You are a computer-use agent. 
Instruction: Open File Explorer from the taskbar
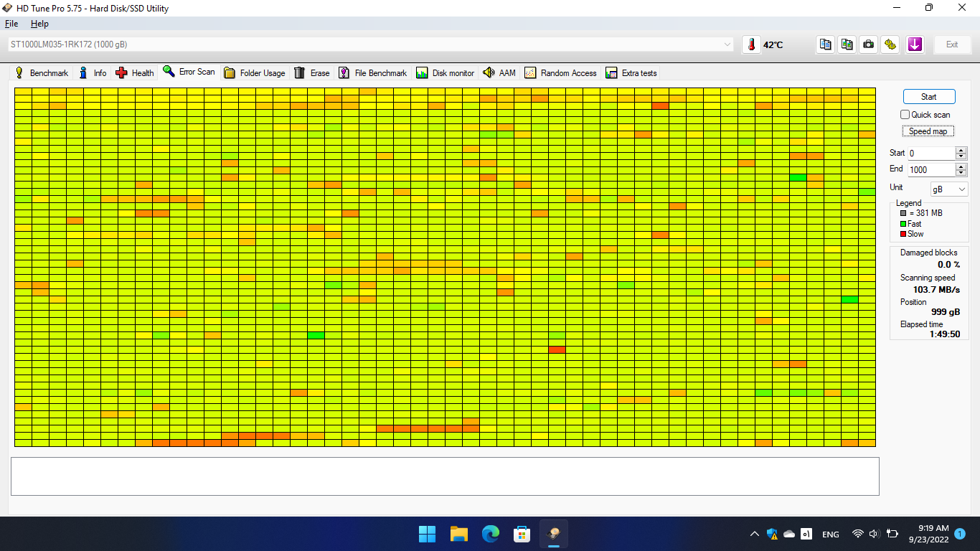459,534
